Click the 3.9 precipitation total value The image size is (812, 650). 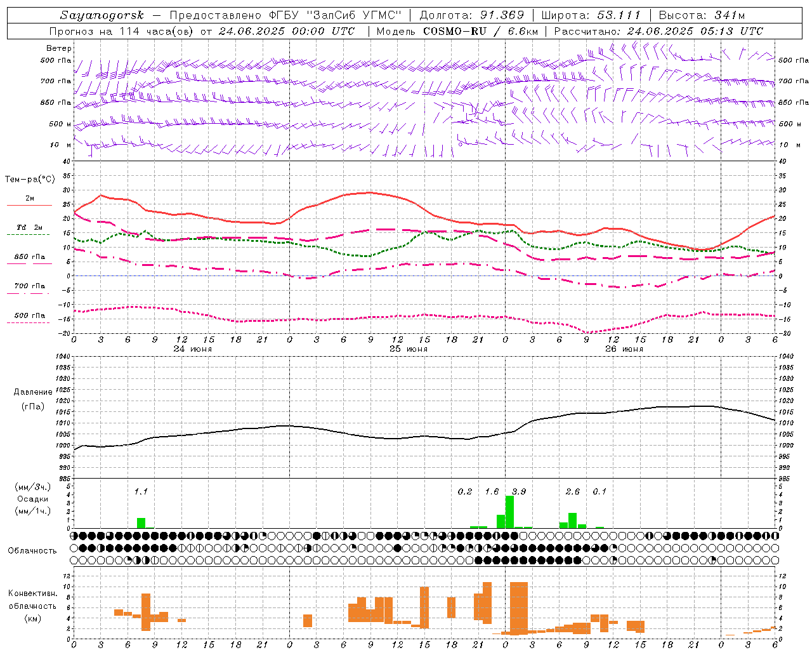pyautogui.click(x=518, y=491)
